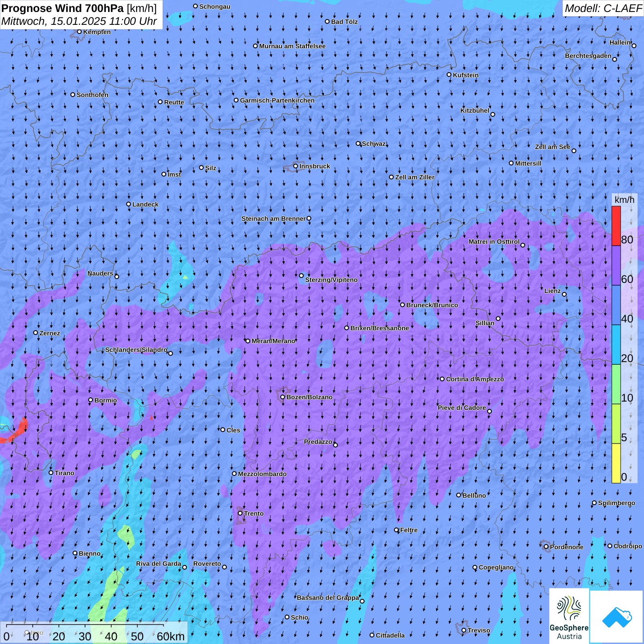Click the 'Kitzbühel' label

click(475, 110)
